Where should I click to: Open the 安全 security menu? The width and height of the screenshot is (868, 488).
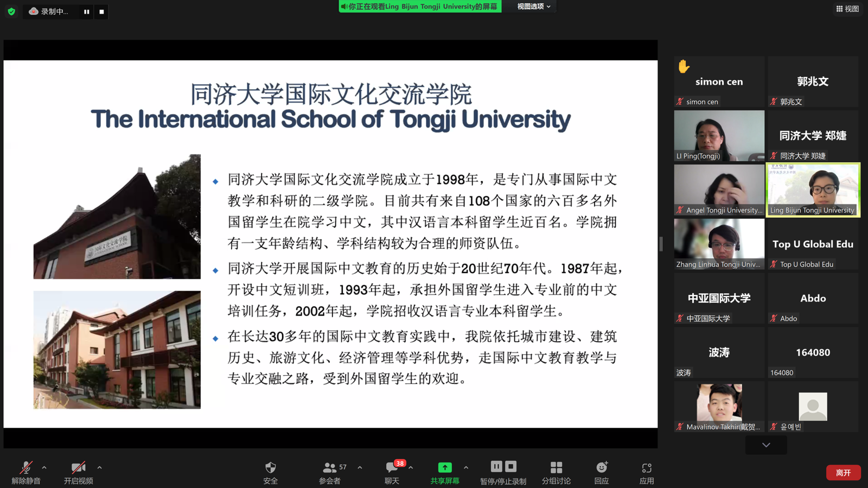(270, 473)
